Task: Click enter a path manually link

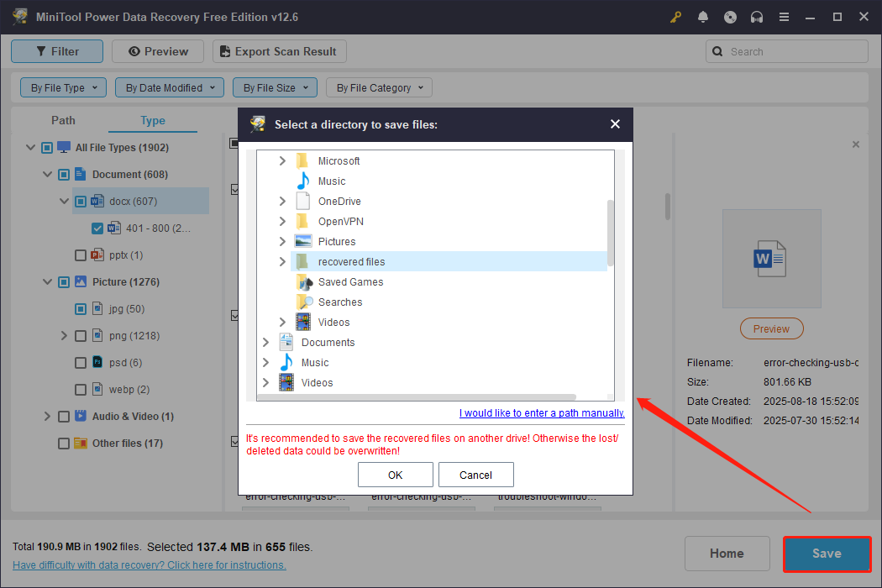Action: click(x=542, y=413)
